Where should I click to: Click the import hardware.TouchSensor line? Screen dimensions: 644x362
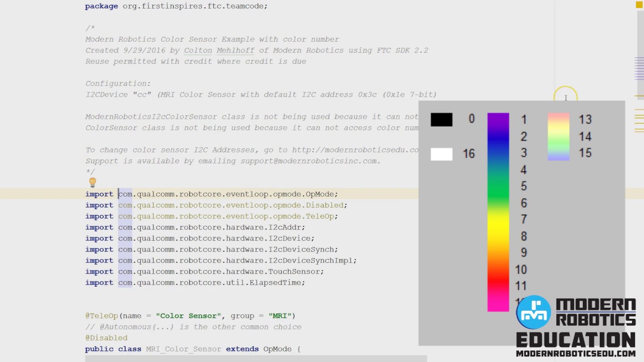tap(204, 271)
